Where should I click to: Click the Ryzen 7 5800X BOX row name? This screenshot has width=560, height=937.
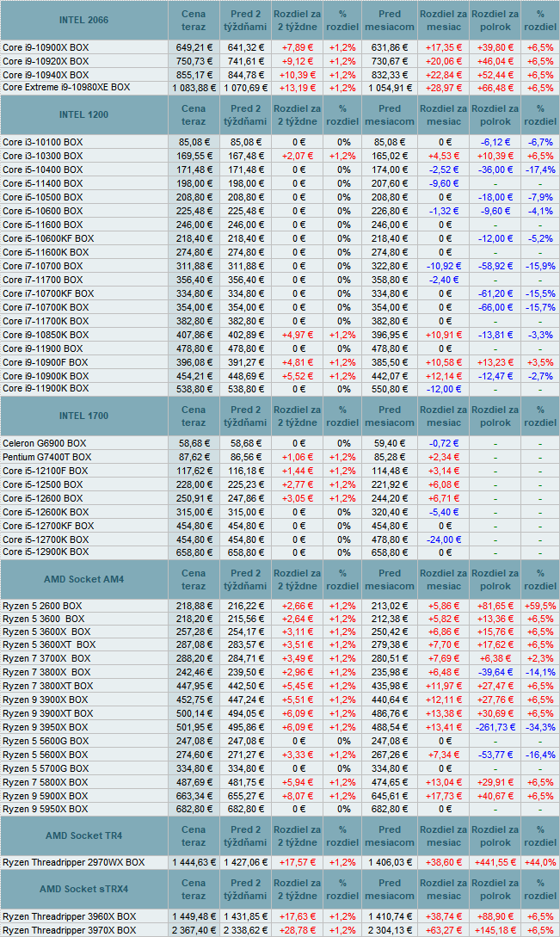pyautogui.click(x=45, y=782)
